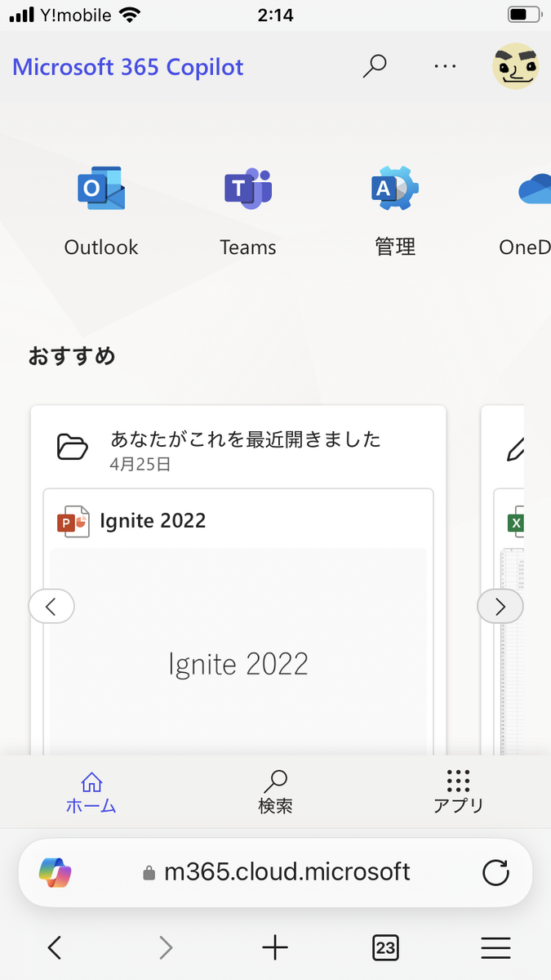Advance the recommendations carousel with the right chevron
551x980 pixels.
500,606
